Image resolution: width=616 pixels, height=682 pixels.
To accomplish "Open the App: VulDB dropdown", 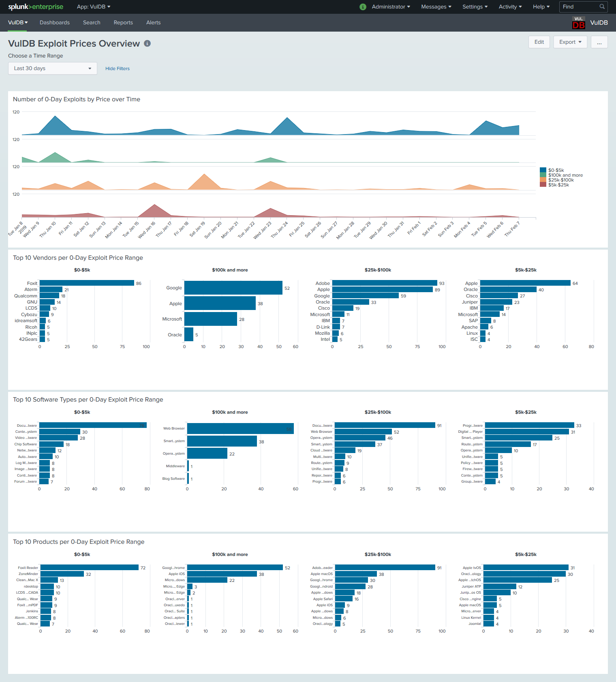I will (94, 7).
